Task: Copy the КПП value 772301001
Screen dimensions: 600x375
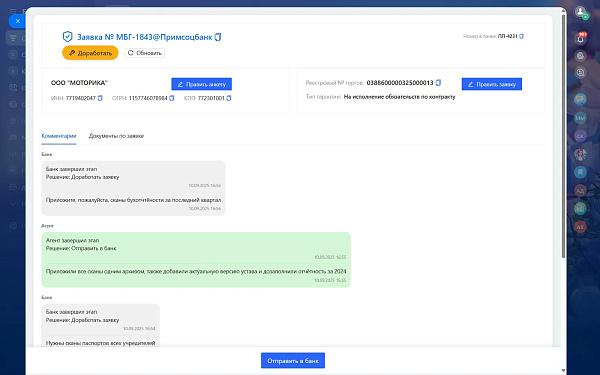Action: [229, 98]
